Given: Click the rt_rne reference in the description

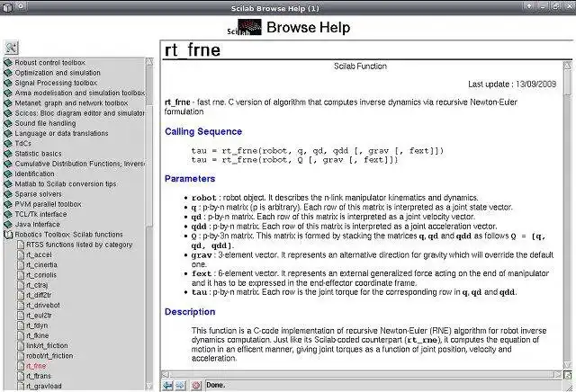Looking at the screenshot, I should 422,340.
